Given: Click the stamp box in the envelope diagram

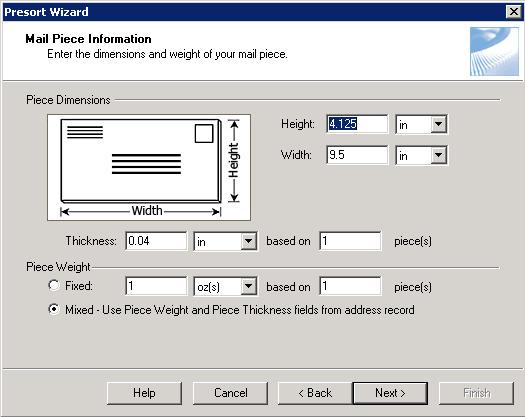Looking at the screenshot, I should [204, 134].
